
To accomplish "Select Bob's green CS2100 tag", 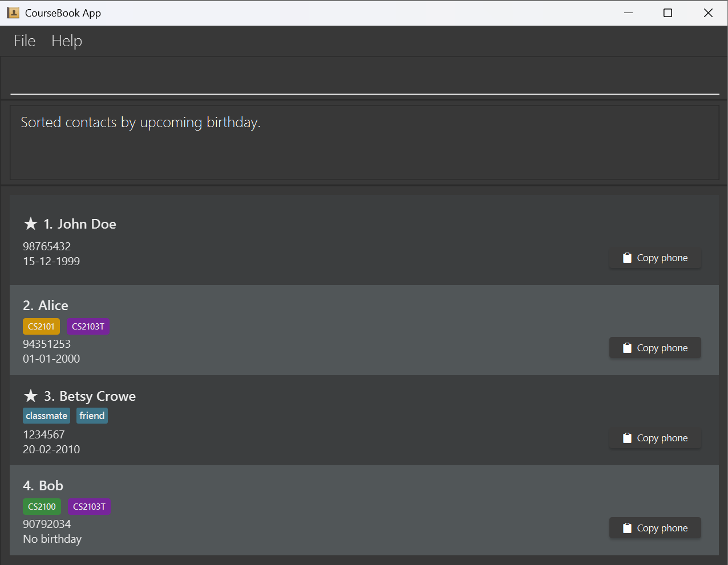I will [42, 507].
